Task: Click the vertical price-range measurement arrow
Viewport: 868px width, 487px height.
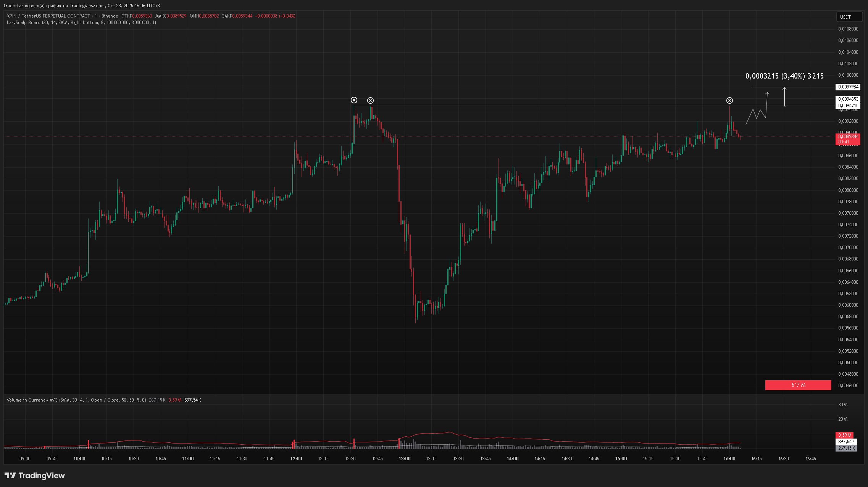Action: 784,96
